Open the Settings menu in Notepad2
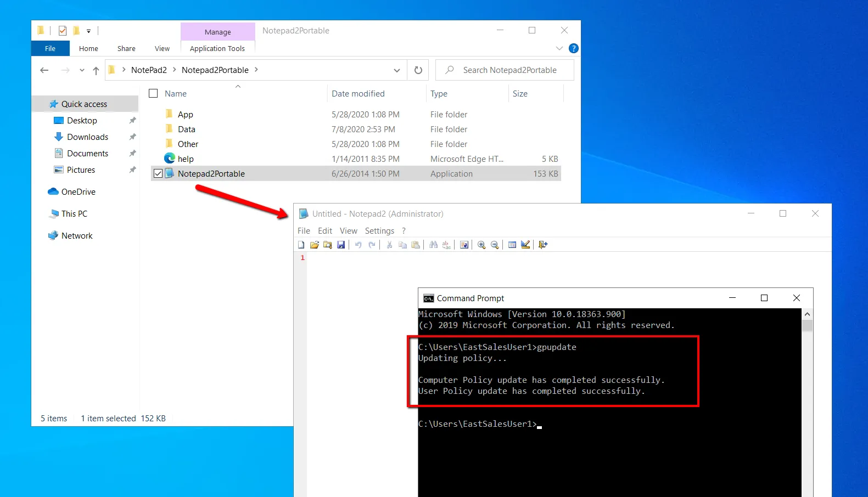868x497 pixels. (379, 231)
